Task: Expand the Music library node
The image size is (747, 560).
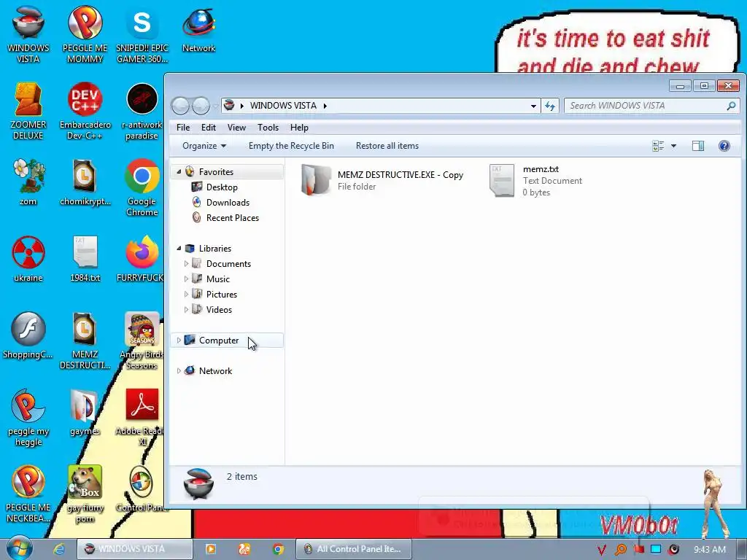Action: 186,279
